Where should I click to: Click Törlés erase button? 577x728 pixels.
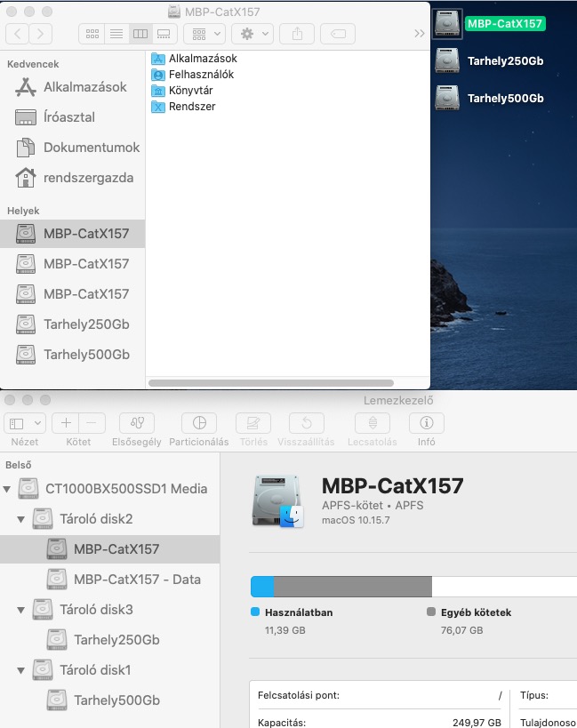click(253, 423)
